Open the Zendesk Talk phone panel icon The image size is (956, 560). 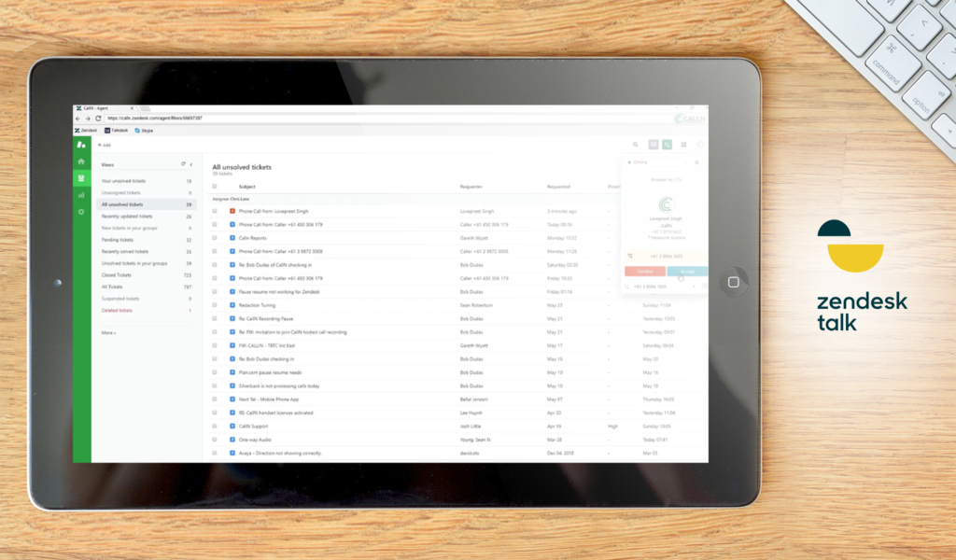pos(668,145)
